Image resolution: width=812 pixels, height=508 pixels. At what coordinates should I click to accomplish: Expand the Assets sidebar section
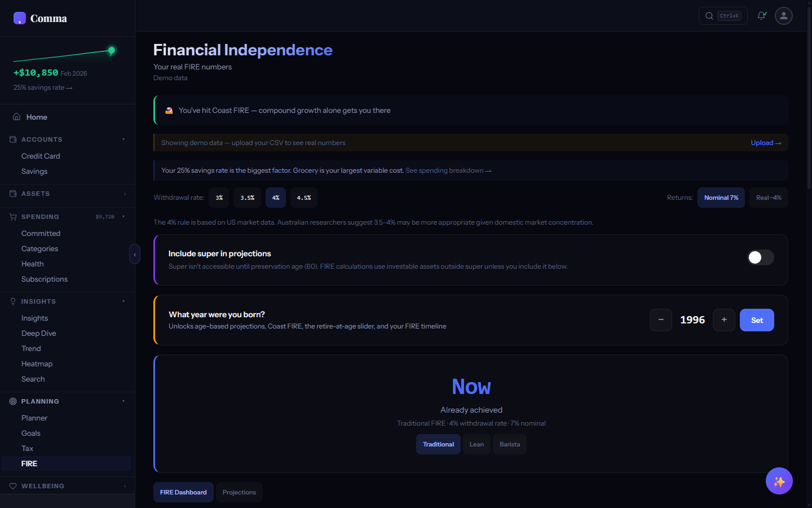point(125,194)
